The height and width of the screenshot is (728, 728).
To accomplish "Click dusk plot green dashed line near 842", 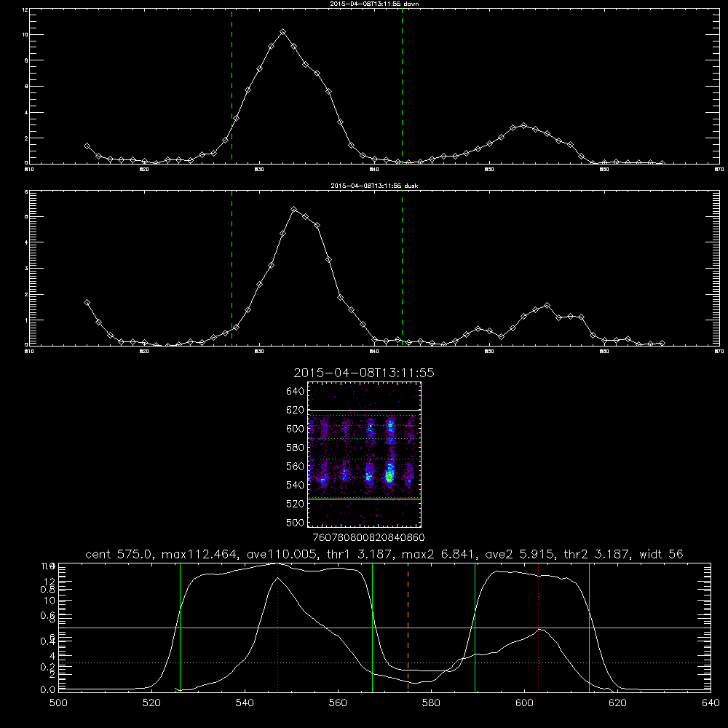I will pyautogui.click(x=402, y=268).
